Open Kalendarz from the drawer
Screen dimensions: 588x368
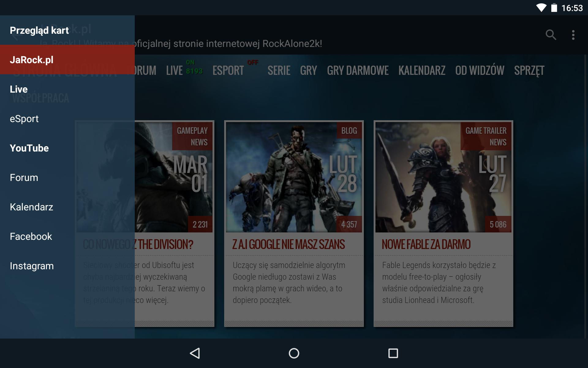point(67,207)
